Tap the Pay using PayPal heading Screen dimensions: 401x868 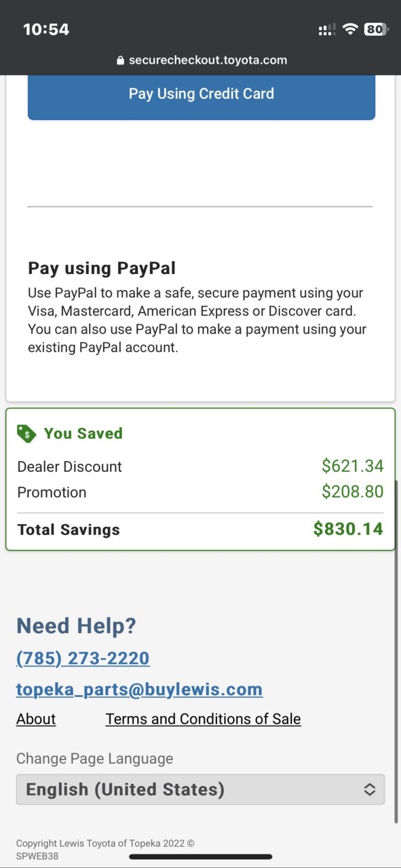point(102,269)
